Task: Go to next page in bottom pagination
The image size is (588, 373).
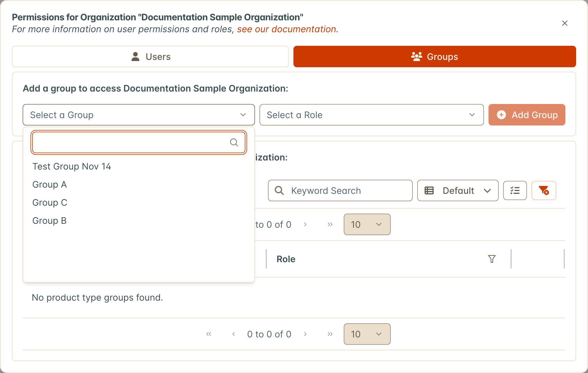Action: point(305,334)
